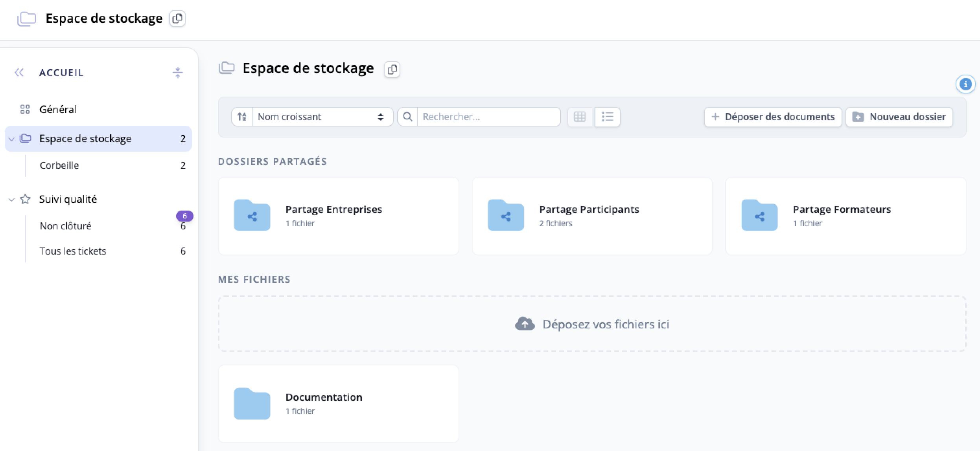Click the '2 fichiers' text under Partage Participants
Viewport: 980px width, 451px height.
pyautogui.click(x=556, y=224)
